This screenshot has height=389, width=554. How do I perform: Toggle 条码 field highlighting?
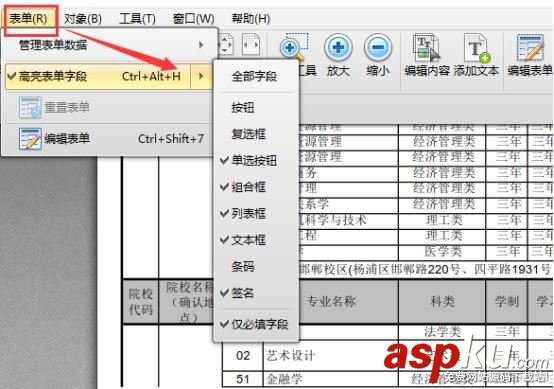[256, 266]
